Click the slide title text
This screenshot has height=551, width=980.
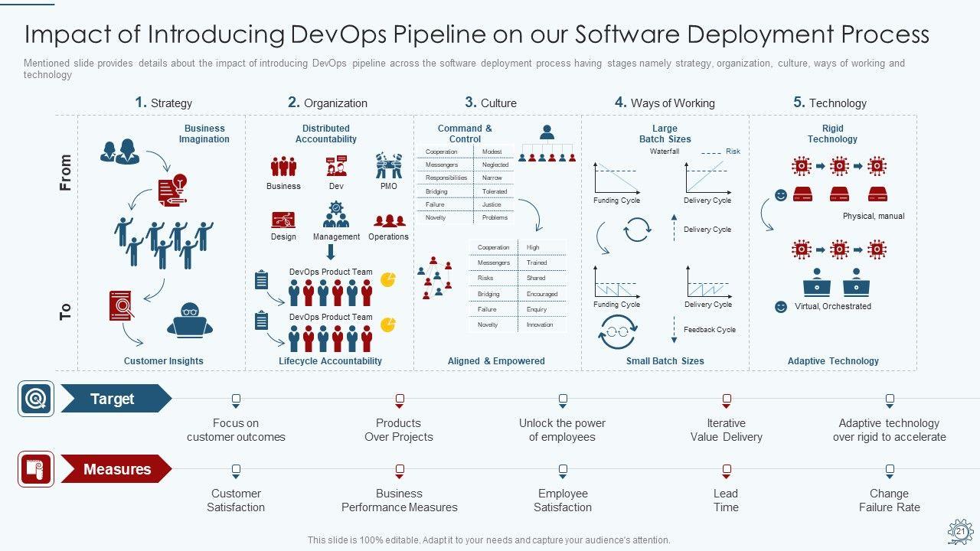click(476, 34)
